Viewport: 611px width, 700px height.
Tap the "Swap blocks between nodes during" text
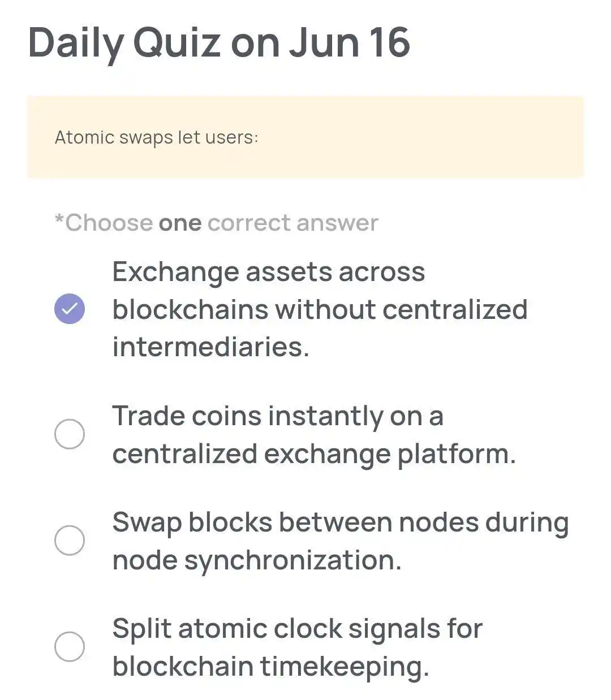point(340,522)
